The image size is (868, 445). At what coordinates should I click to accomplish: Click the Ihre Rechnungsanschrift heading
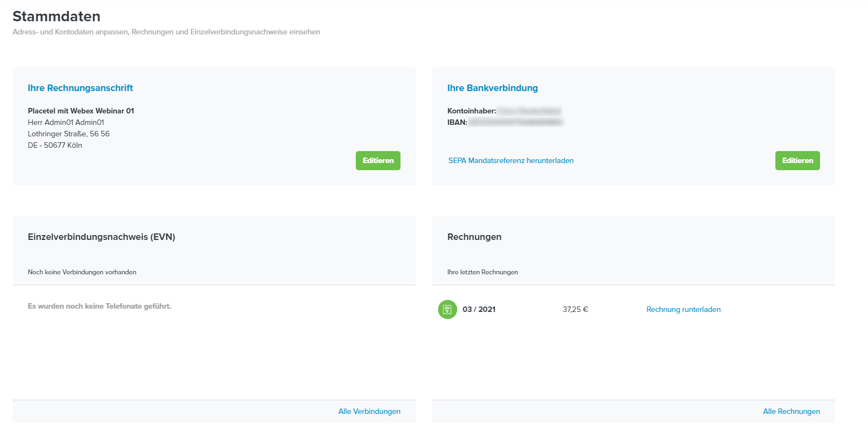coord(80,88)
